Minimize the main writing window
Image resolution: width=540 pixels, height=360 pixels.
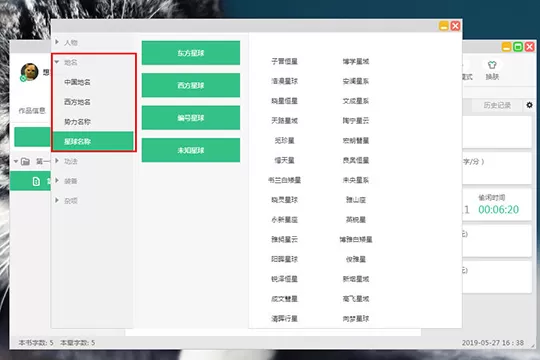click(x=506, y=47)
